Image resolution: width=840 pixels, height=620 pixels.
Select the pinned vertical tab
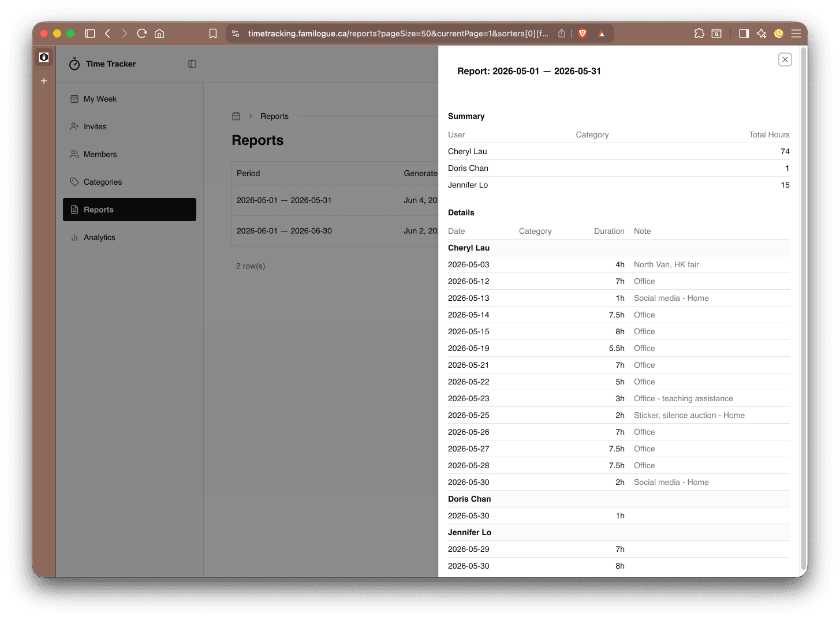pos(44,57)
